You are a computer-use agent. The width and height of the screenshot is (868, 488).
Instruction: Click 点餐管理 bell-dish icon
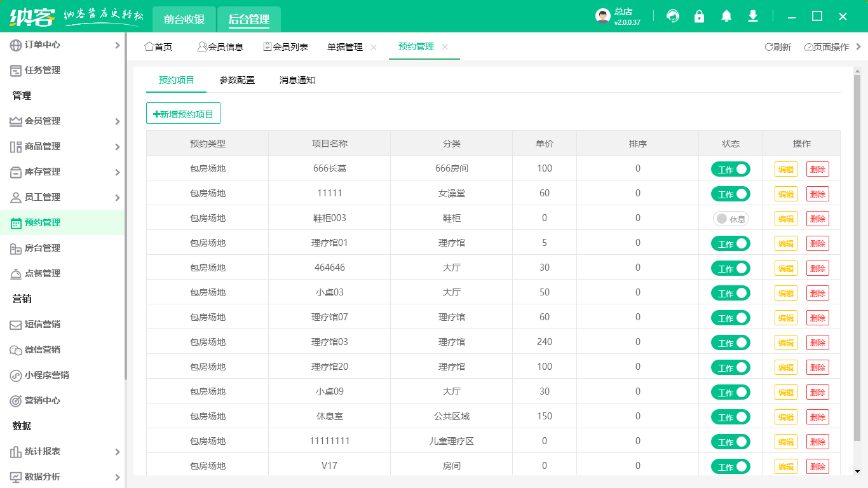16,274
